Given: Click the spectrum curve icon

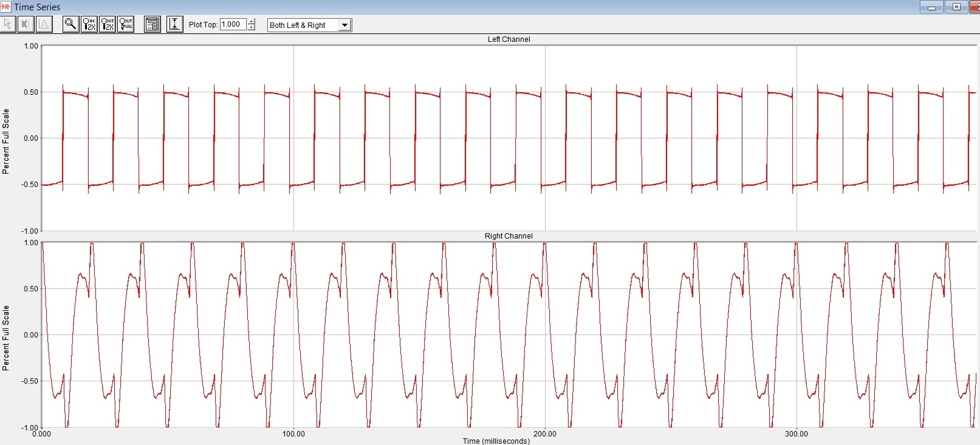Looking at the screenshot, I should coord(44,24).
